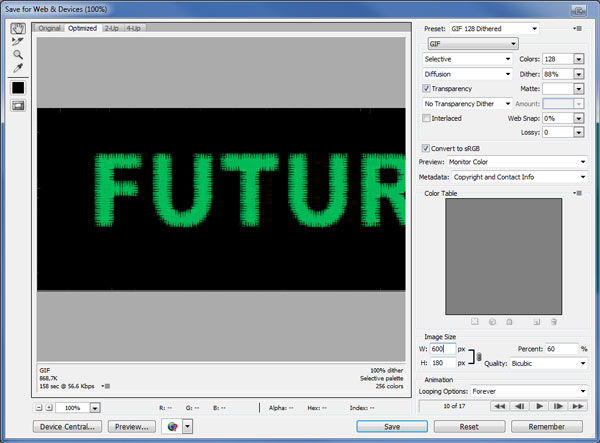Click the Save button
The height and width of the screenshot is (443, 600).
(x=390, y=426)
